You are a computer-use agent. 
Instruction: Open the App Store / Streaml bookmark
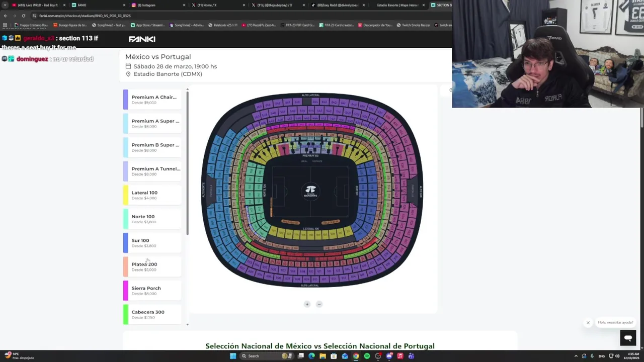[148, 25]
